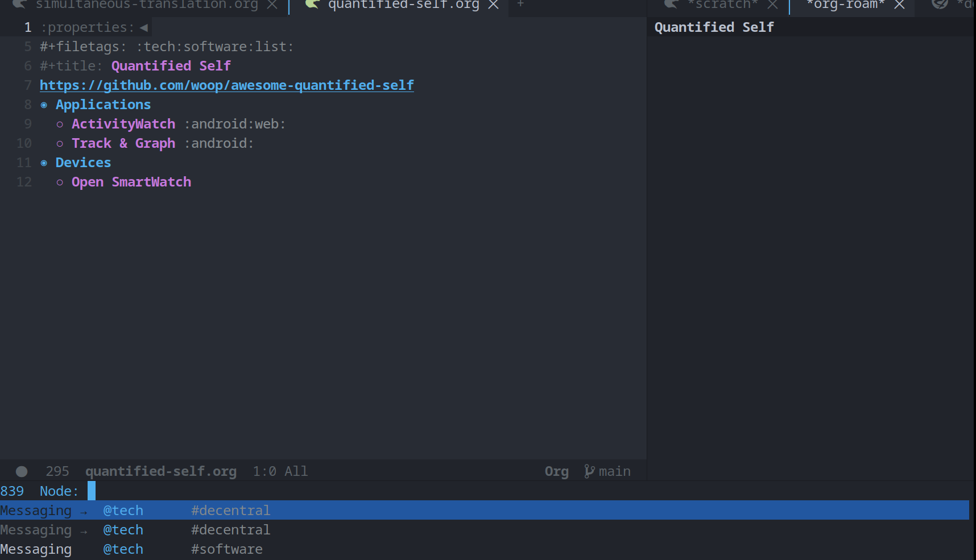This screenshot has height=560, width=976.
Task: Collapse the Applications heading by clicking its bullet
Action: (x=44, y=105)
